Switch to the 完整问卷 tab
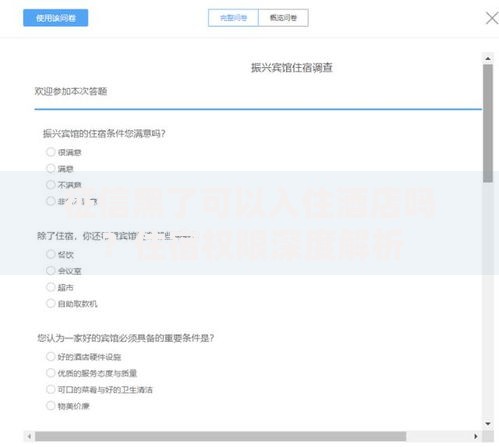Viewport: 499px width, 447px height. 233,18
